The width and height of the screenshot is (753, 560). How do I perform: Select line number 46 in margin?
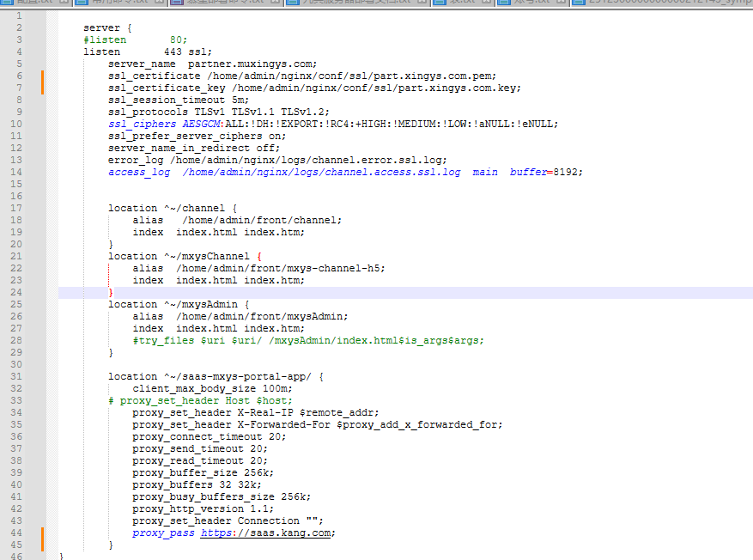tap(16, 556)
